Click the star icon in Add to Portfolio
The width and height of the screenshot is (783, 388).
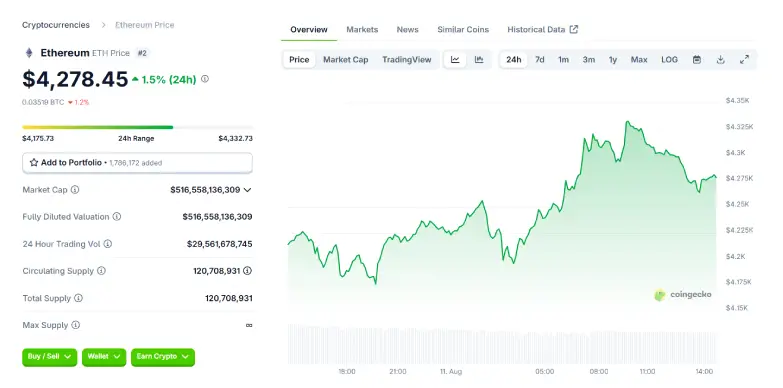34,162
